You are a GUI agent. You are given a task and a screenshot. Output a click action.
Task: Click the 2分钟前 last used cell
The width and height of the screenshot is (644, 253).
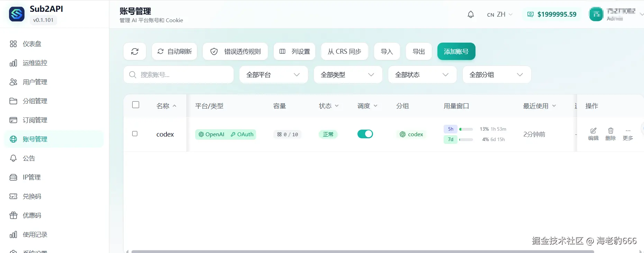(534, 134)
